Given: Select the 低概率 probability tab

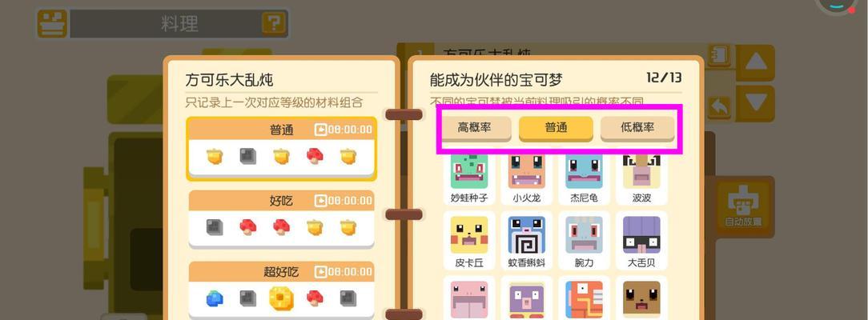Looking at the screenshot, I should point(637,128).
